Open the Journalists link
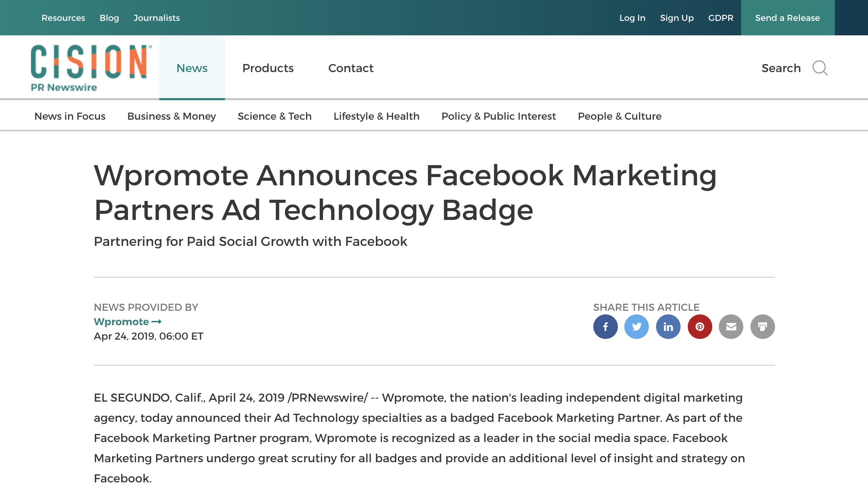The width and height of the screenshot is (868, 499). 156,18
